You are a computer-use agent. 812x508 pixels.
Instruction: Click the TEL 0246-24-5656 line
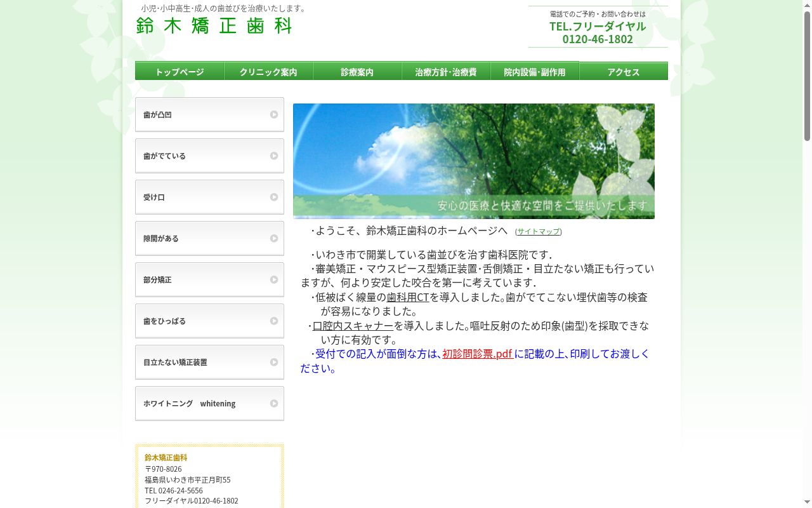(174, 491)
